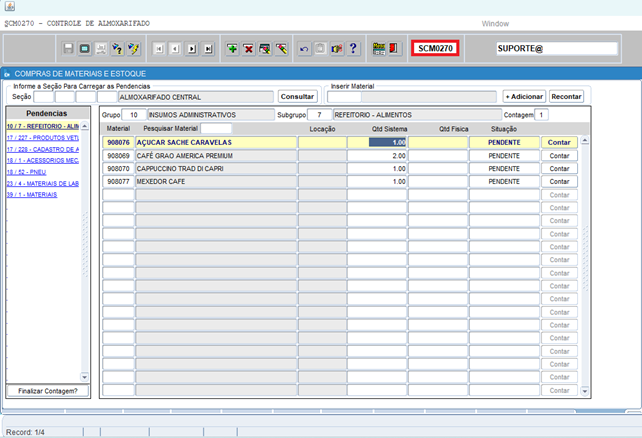Viewport: 642px width, 438px height.
Task: Click PENDENTE status for material 908070
Action: click(504, 169)
